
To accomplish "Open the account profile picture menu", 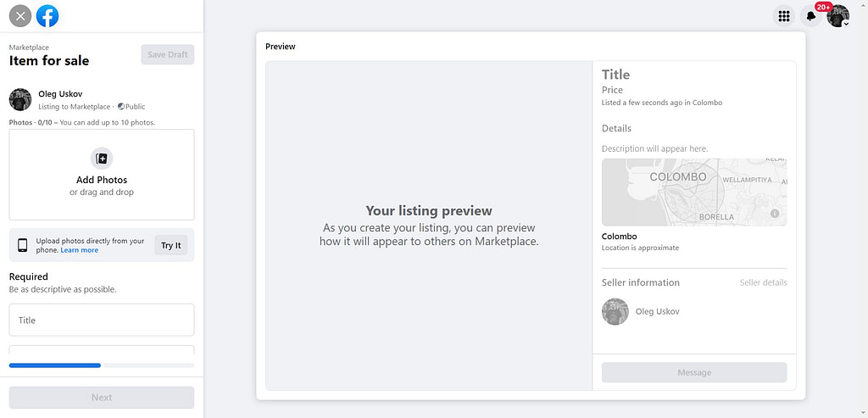I will (x=838, y=16).
